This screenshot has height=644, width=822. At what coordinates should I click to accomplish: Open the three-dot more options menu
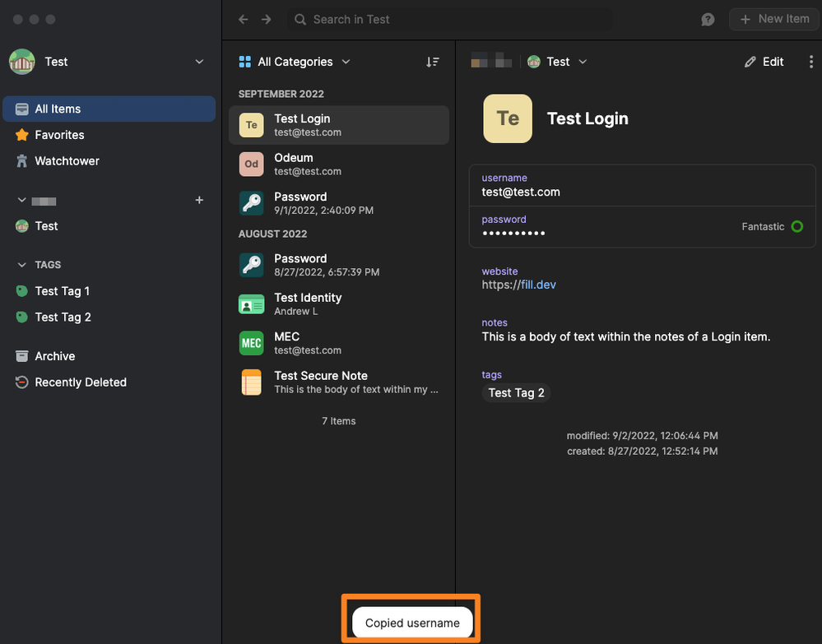[811, 62]
